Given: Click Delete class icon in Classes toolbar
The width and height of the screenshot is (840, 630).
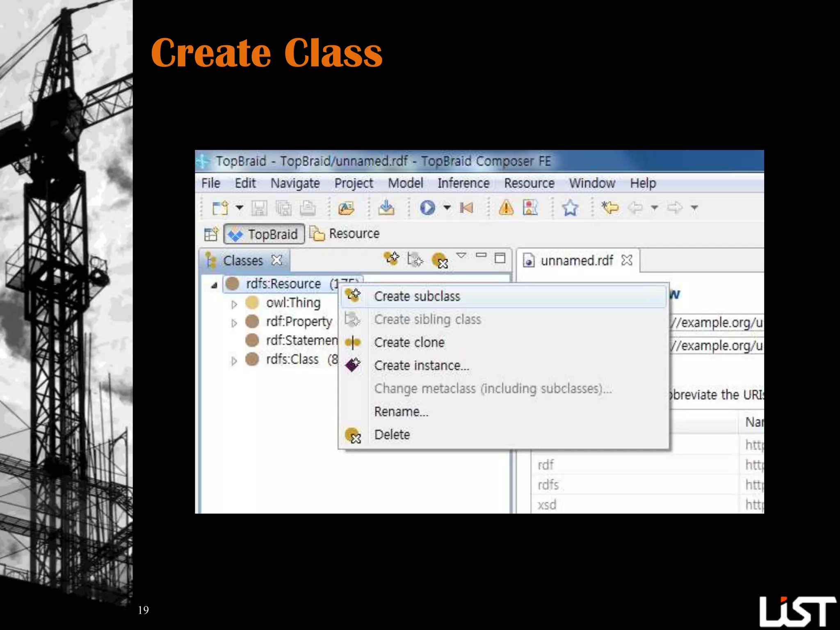Looking at the screenshot, I should coord(440,260).
